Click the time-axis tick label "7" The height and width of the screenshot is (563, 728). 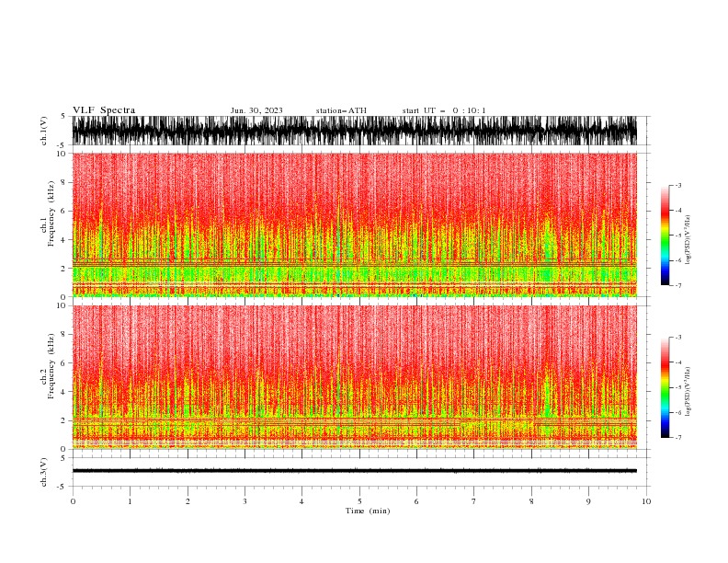tap(474, 501)
